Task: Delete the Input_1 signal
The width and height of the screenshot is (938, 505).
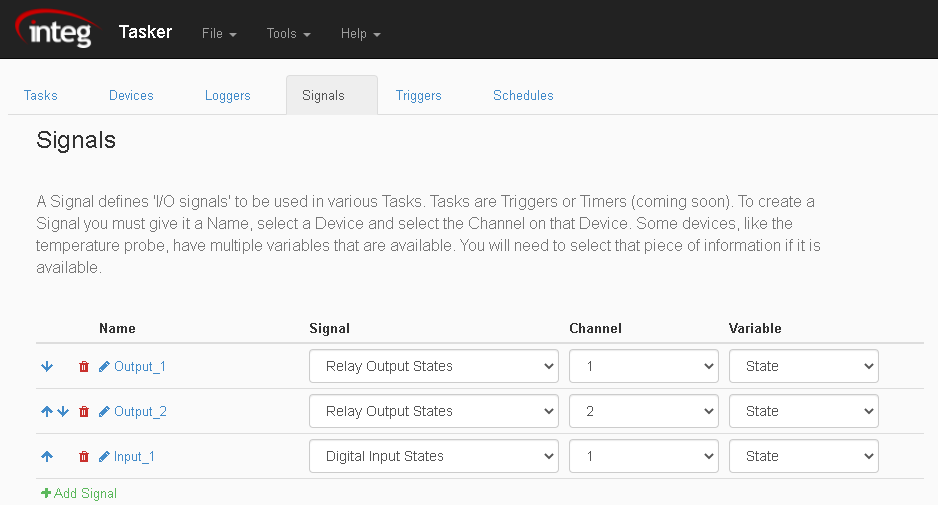Action: tap(84, 456)
